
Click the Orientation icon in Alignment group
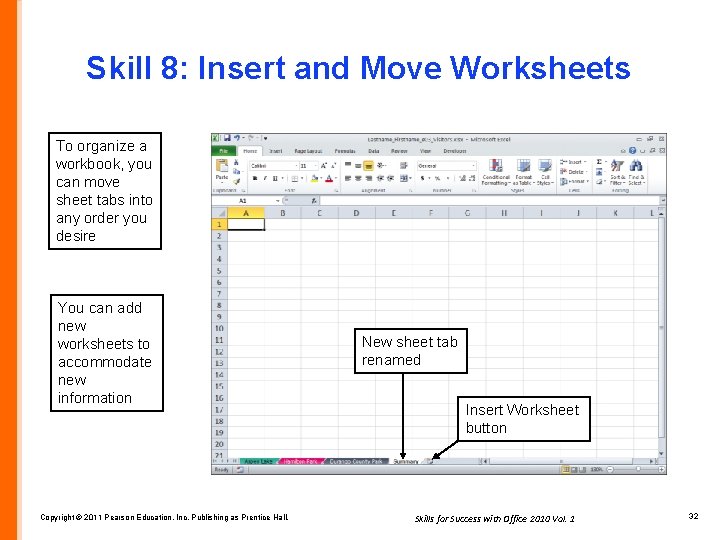(x=381, y=165)
